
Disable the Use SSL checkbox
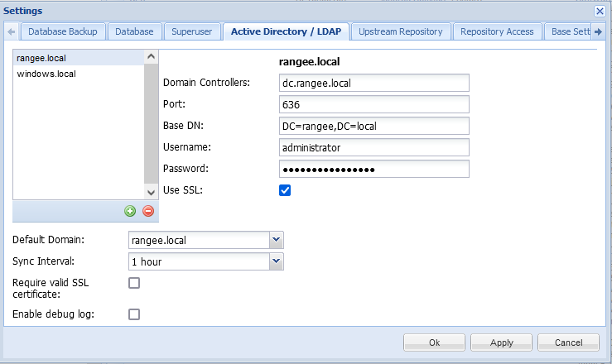(285, 190)
